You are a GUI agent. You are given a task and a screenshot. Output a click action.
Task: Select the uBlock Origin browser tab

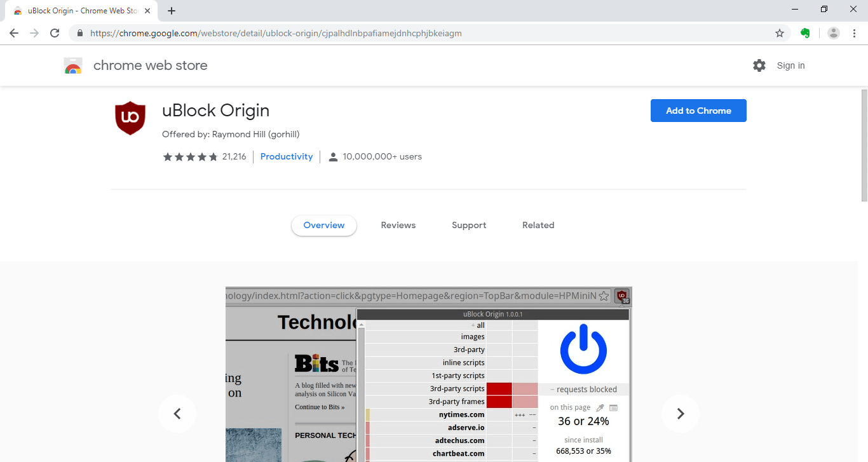(x=81, y=11)
